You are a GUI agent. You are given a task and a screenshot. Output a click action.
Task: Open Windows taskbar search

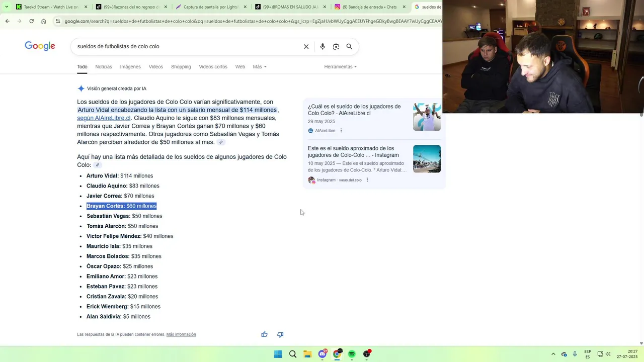pos(292,354)
